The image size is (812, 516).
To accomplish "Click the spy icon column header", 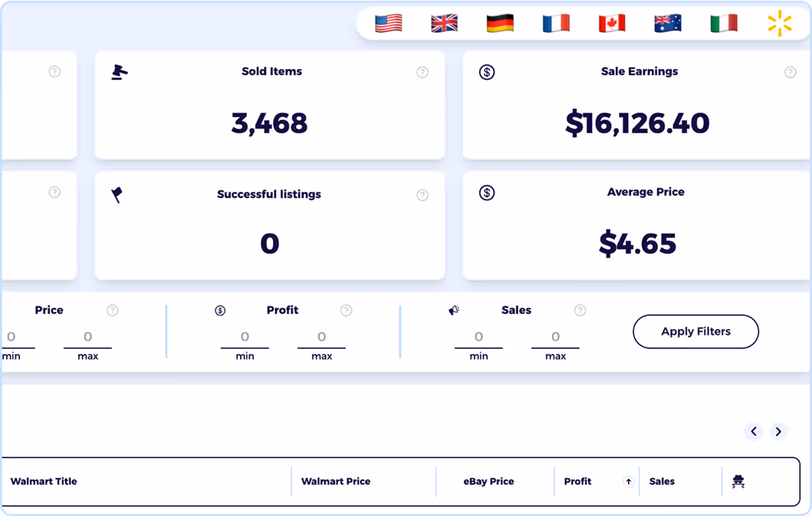I will coord(738,482).
